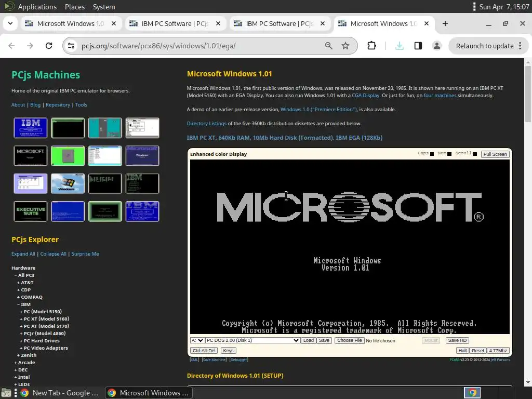Open the Windows 95 flag thumbnail
This screenshot has width=532, height=399.
tap(68, 183)
